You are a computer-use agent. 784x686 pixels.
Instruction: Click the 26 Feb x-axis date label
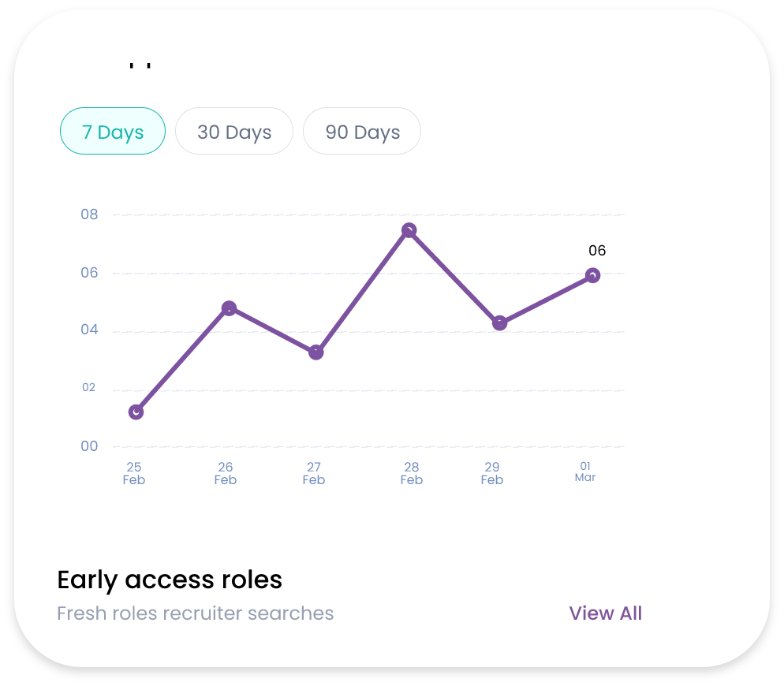(x=226, y=473)
